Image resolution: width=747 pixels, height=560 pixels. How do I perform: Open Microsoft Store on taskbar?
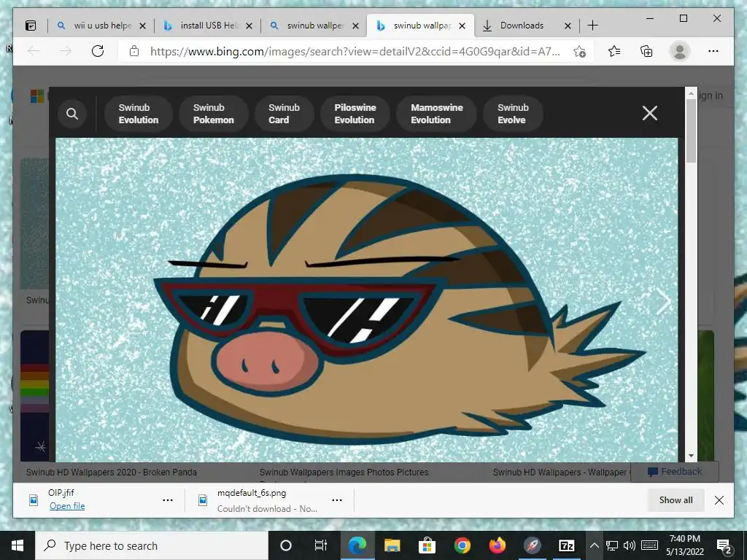tap(427, 545)
